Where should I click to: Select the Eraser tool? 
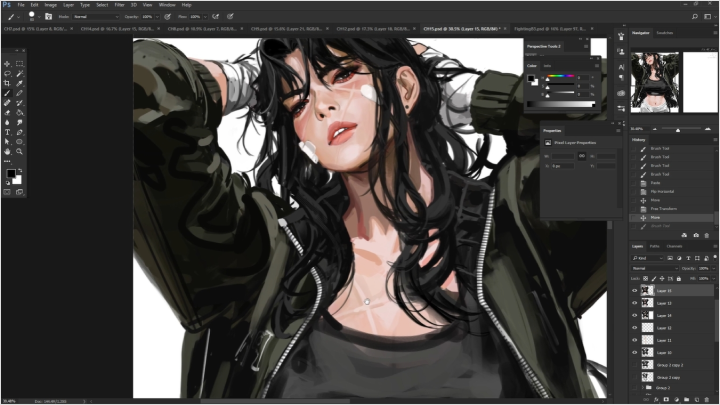(x=7, y=112)
